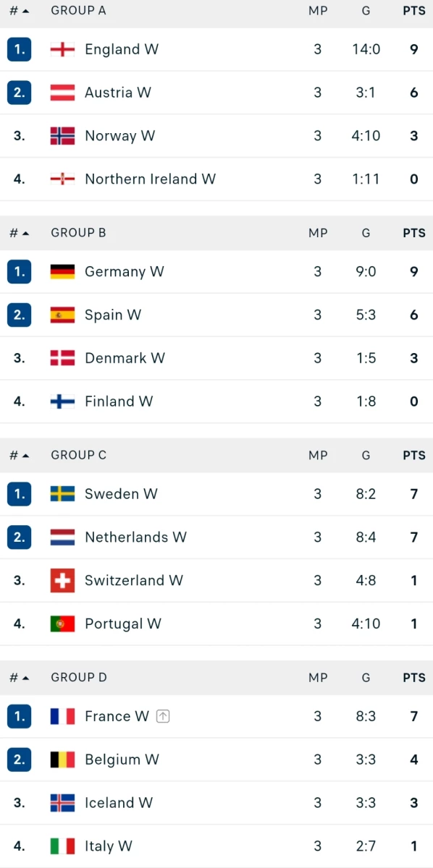The height and width of the screenshot is (868, 433).
Task: Sort Group C by PTS column
Action: (414, 456)
